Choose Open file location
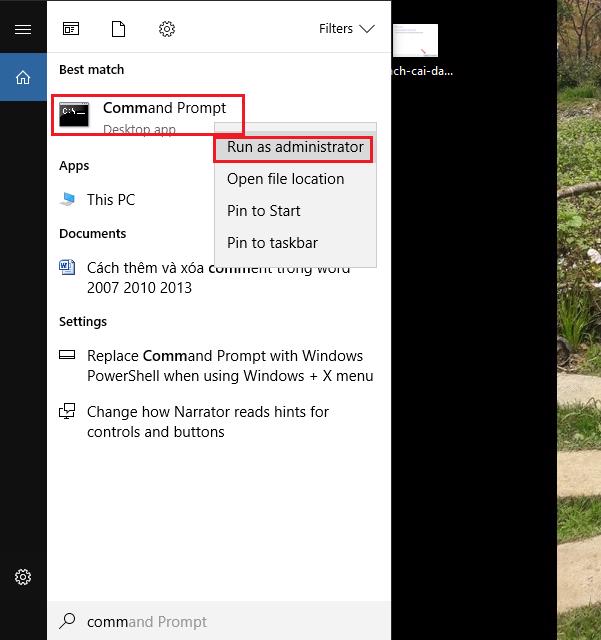The image size is (601, 640). click(285, 179)
